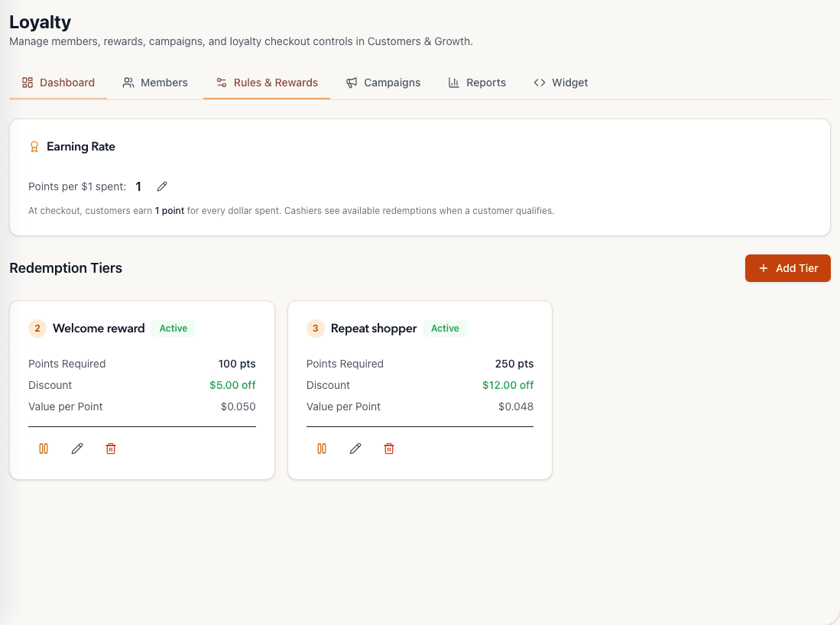Click the number 3 badge on Repeat shopper
Screen dimensions: 840x625
[316, 329]
